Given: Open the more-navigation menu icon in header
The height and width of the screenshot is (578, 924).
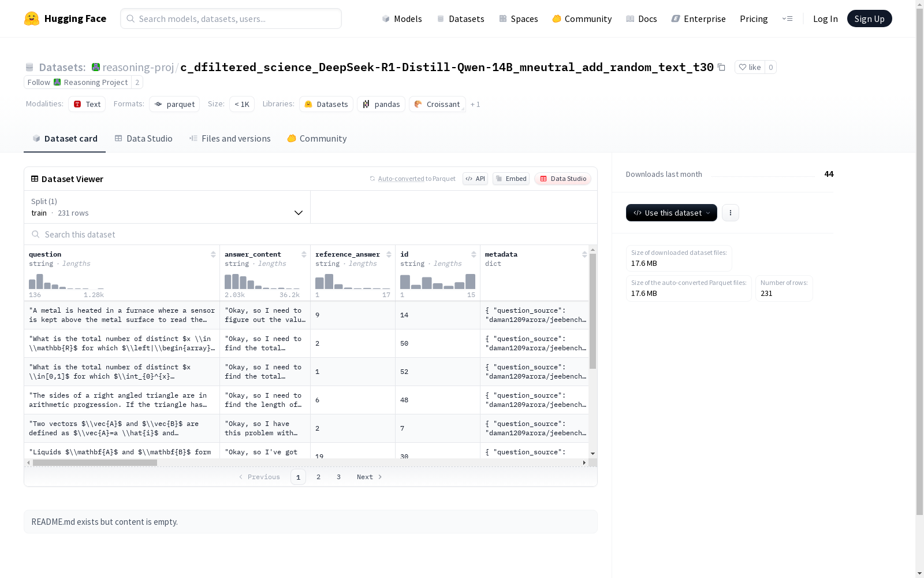Looking at the screenshot, I should [787, 18].
